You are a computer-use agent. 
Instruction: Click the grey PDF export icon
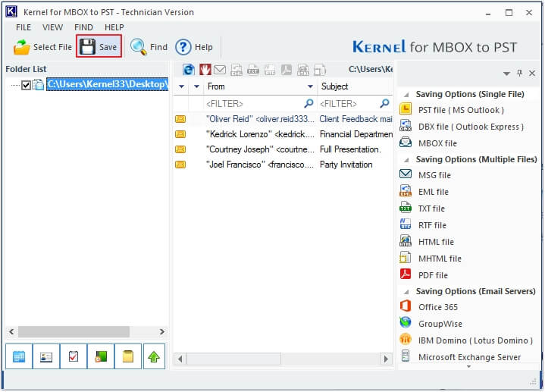pyautogui.click(x=287, y=70)
